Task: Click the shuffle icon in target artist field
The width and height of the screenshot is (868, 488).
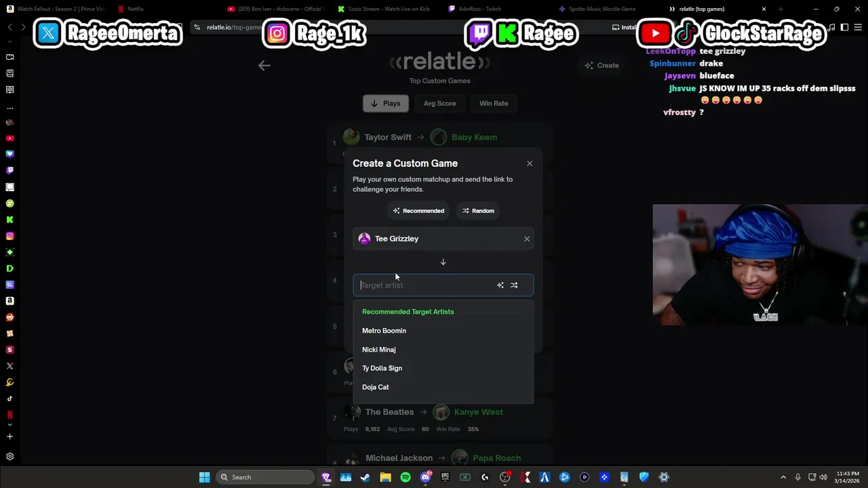Action: coord(514,285)
